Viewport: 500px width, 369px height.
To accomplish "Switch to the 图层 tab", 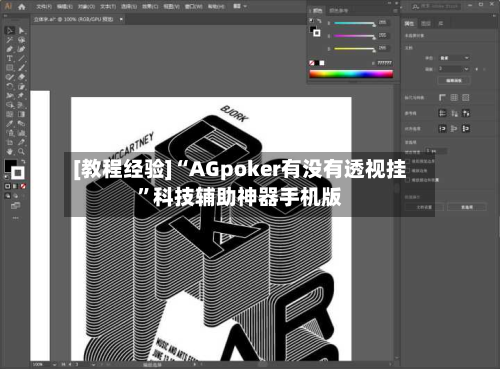I will (x=426, y=23).
